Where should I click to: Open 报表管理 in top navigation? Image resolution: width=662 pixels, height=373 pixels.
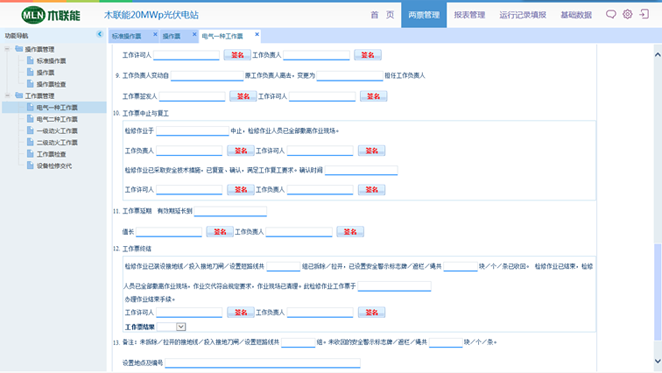click(469, 15)
